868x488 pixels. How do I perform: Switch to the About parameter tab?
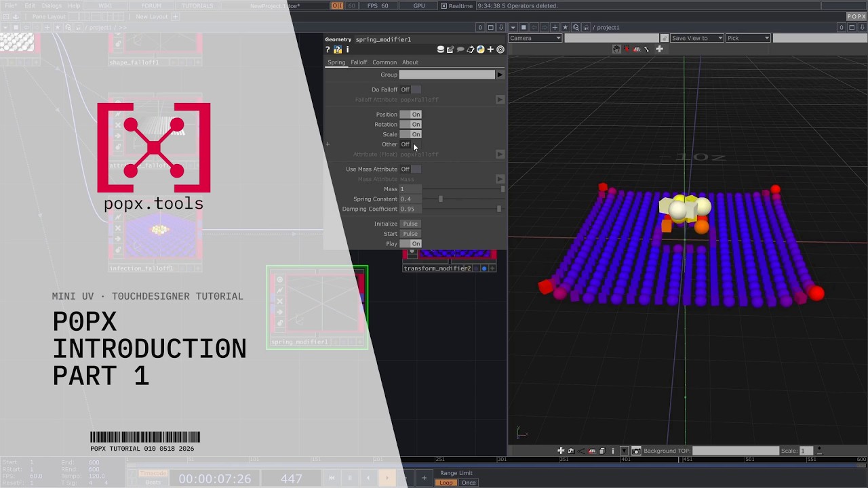coord(410,62)
